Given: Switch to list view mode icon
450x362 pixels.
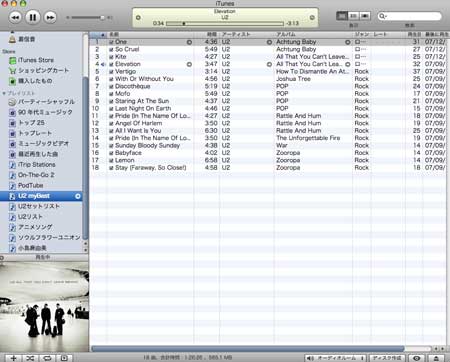Looking at the screenshot, I should pyautogui.click(x=342, y=16).
